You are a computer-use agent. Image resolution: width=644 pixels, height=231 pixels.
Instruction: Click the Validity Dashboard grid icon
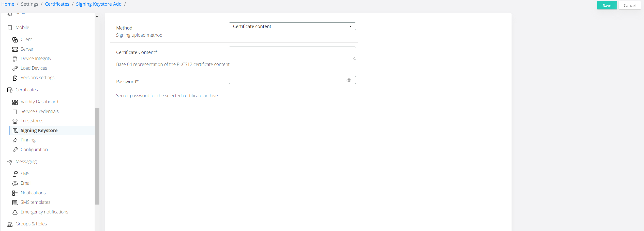point(15,102)
